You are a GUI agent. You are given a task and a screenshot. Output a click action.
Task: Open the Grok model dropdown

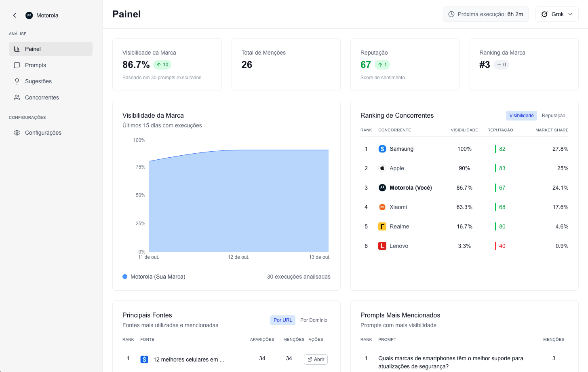pyautogui.click(x=556, y=14)
